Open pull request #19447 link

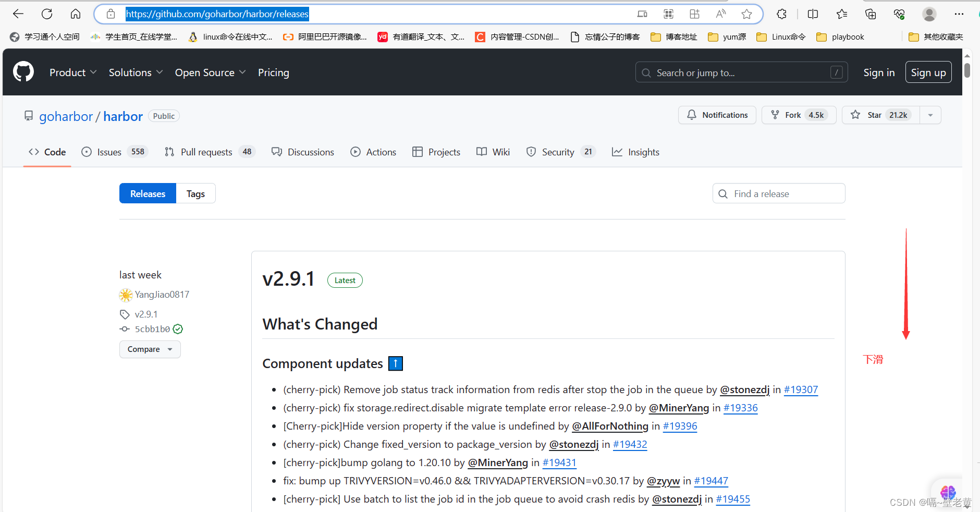[711, 481]
